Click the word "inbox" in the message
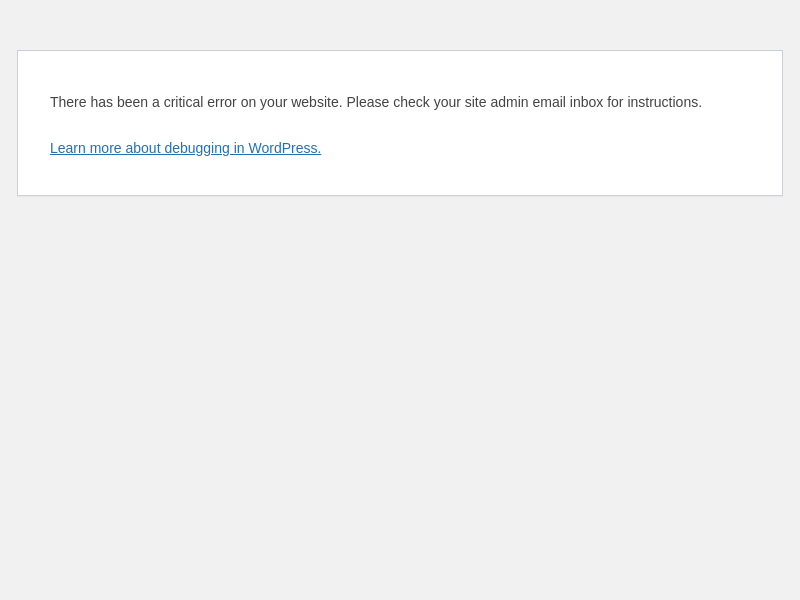Screen dimensions: 800x600 click(586, 102)
